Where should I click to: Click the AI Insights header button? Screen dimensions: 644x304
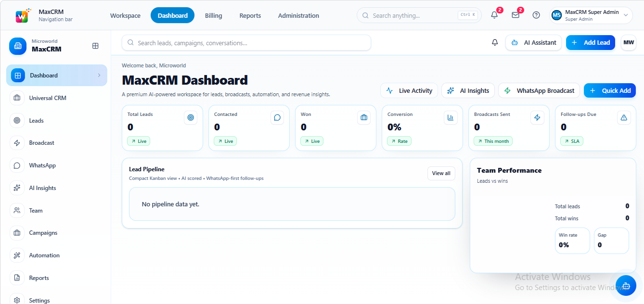click(468, 90)
